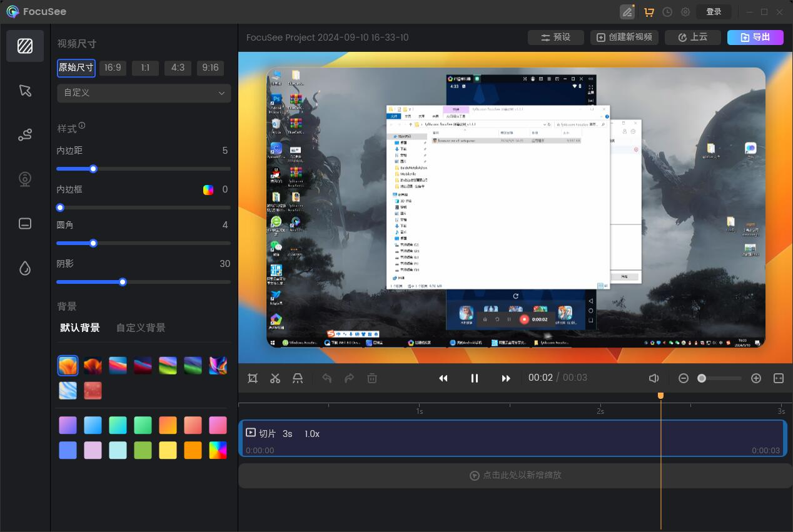The height and width of the screenshot is (532, 793).
Task: Click the 导出 export button
Action: [755, 38]
